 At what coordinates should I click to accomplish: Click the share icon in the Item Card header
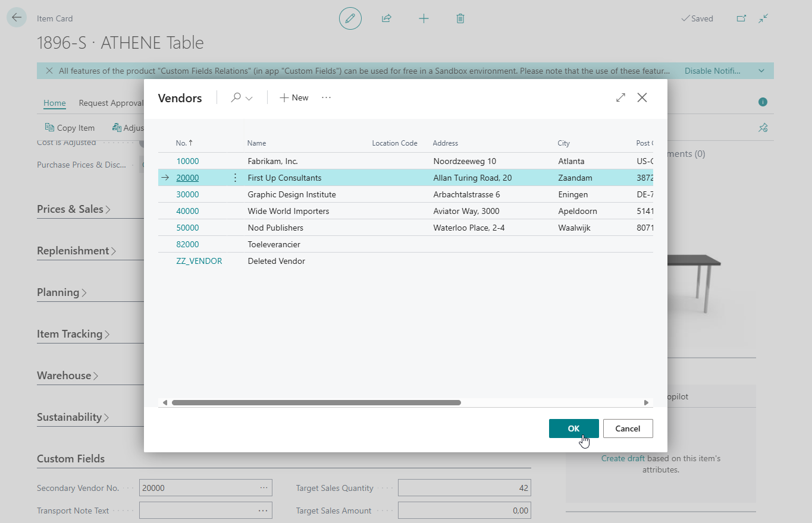[x=387, y=18]
